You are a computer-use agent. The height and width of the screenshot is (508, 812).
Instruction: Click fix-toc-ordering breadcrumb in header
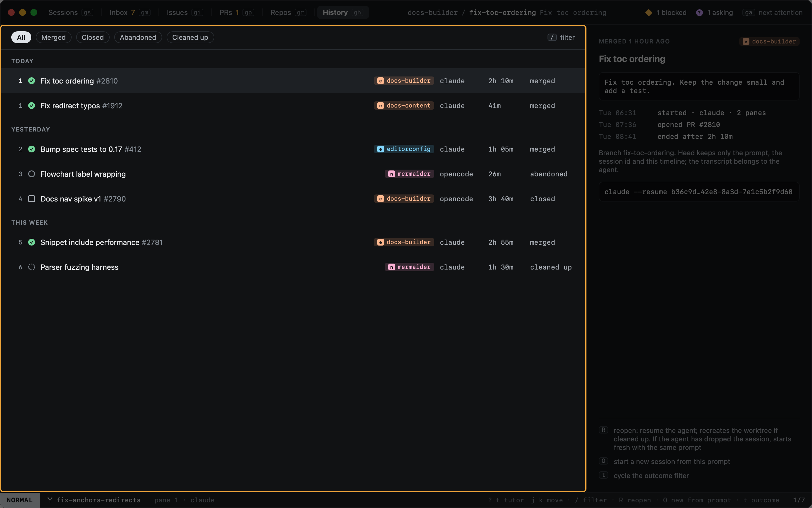click(x=502, y=12)
